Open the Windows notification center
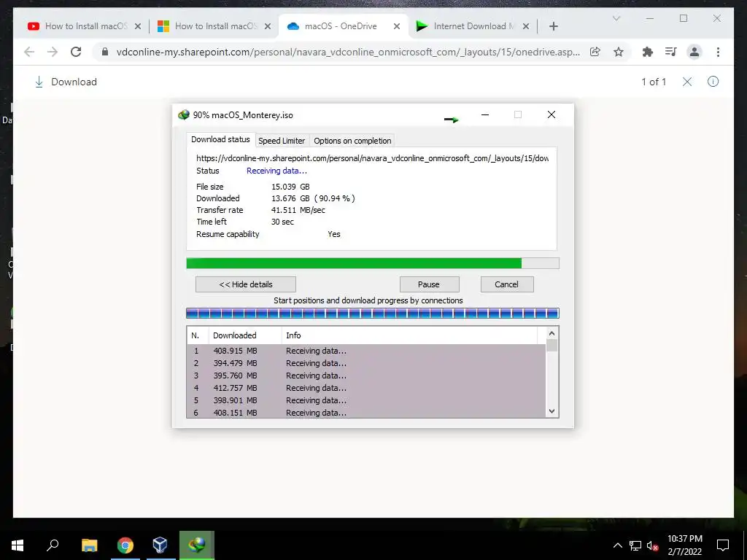 pyautogui.click(x=723, y=545)
